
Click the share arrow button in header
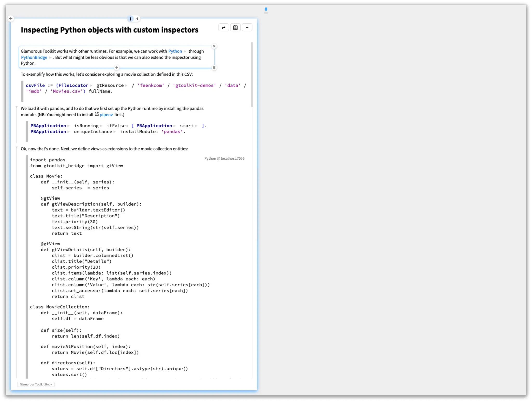point(223,28)
